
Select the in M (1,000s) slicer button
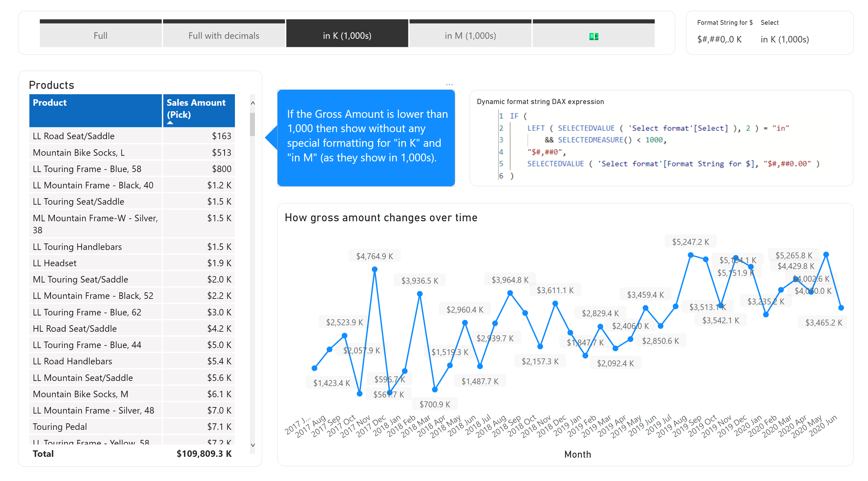470,33
